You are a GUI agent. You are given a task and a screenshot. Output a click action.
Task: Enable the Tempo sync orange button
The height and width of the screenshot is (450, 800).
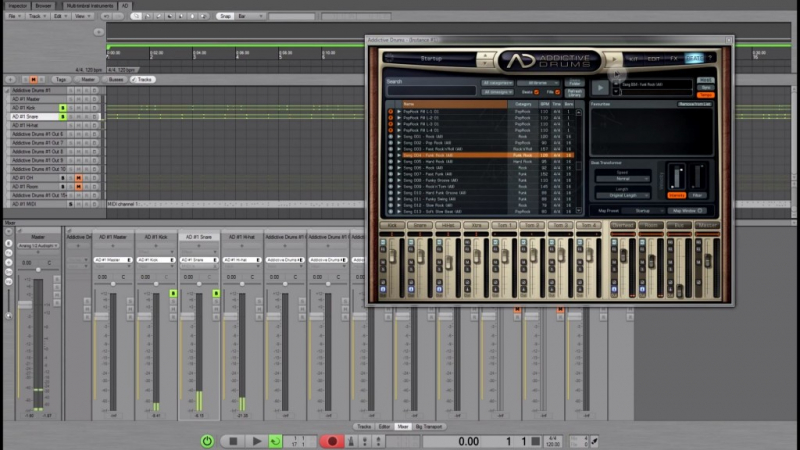[706, 95]
